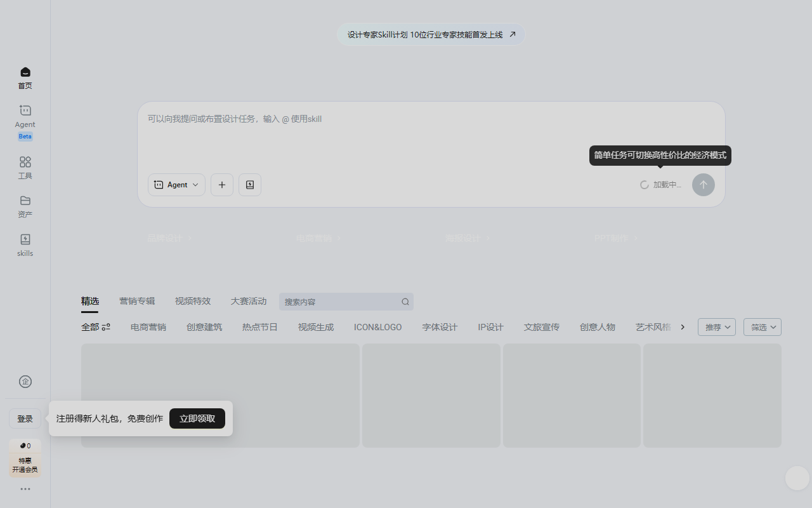Select the 精选 tab

[x=90, y=301]
